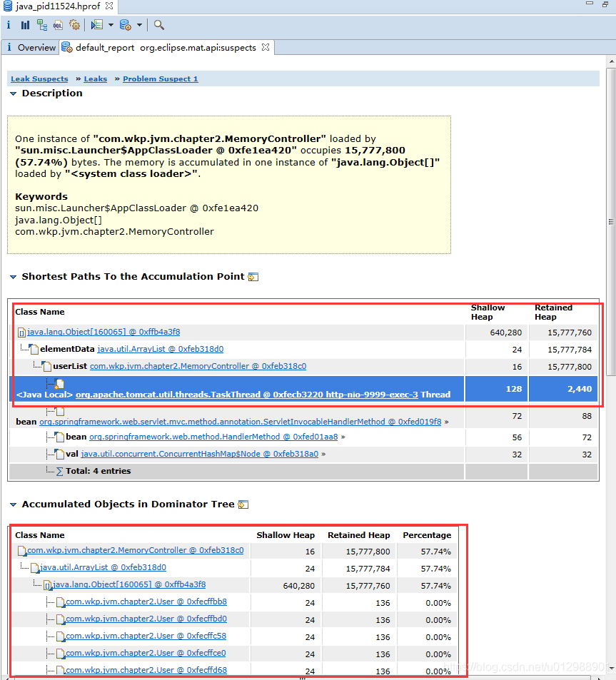
Task: Go to the Leak Suspects breadcrumb
Action: tap(39, 78)
